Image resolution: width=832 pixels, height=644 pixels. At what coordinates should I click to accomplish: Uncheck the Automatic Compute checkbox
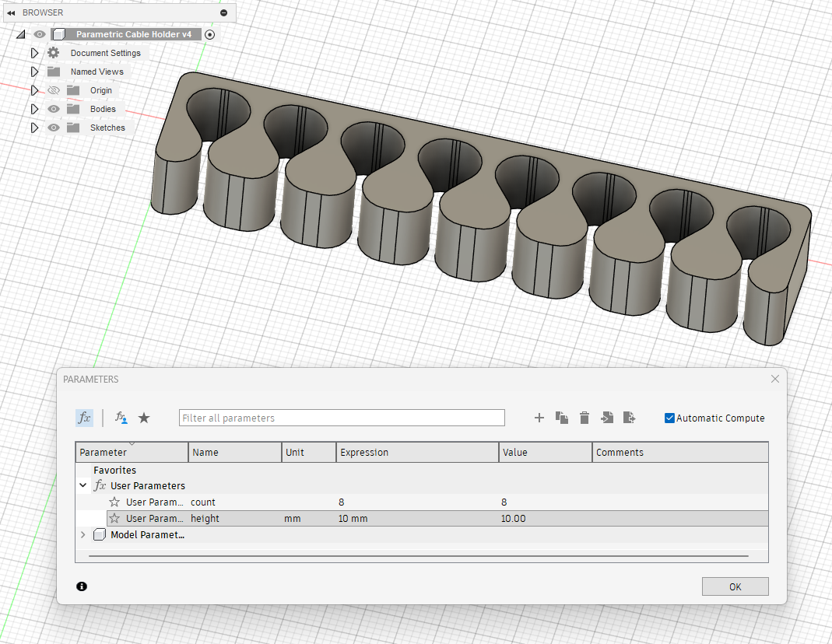click(x=669, y=418)
